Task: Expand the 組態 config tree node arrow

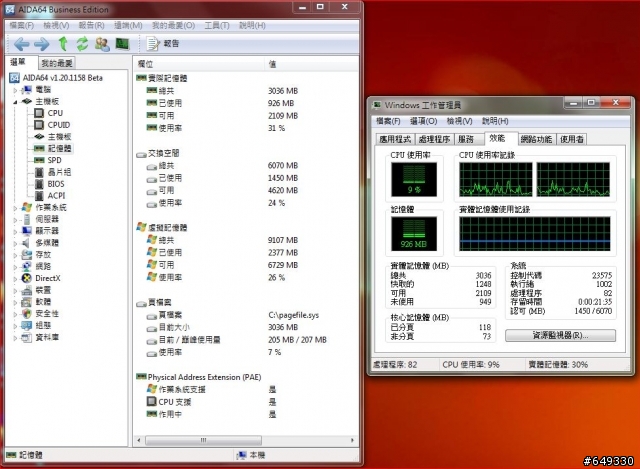Action: click(15, 326)
